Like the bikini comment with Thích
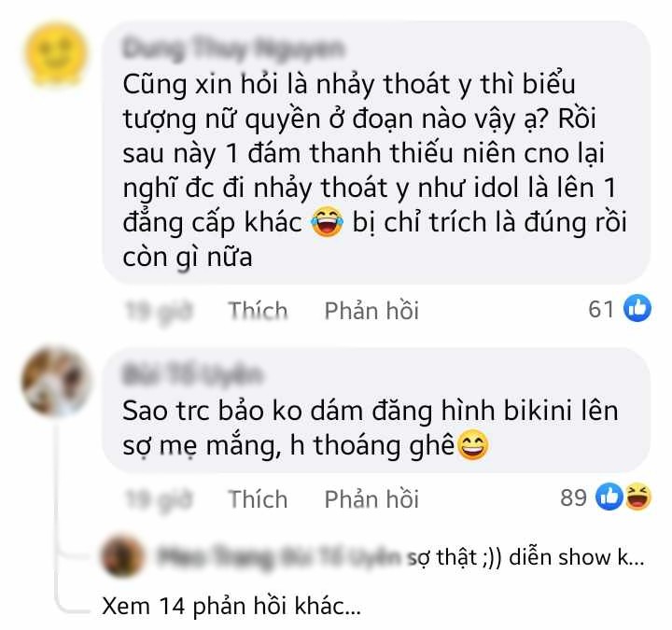Image resolution: width=672 pixels, height=630 pixels. click(x=258, y=498)
